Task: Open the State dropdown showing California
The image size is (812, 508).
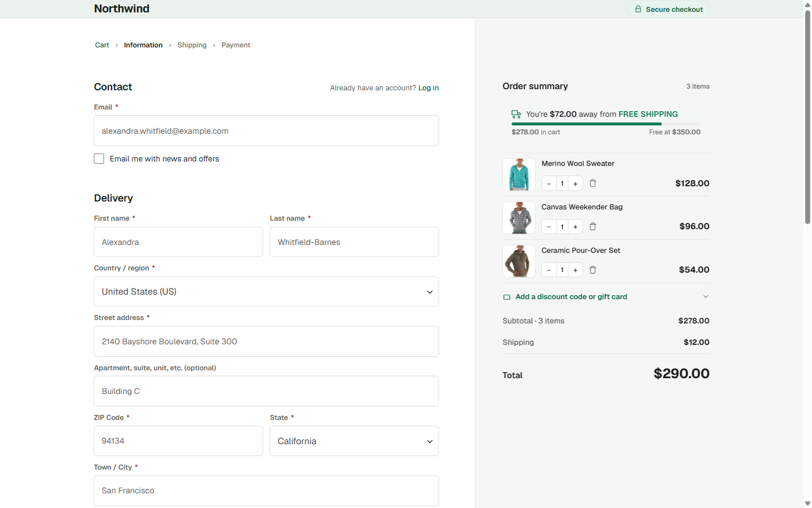Action: point(354,441)
